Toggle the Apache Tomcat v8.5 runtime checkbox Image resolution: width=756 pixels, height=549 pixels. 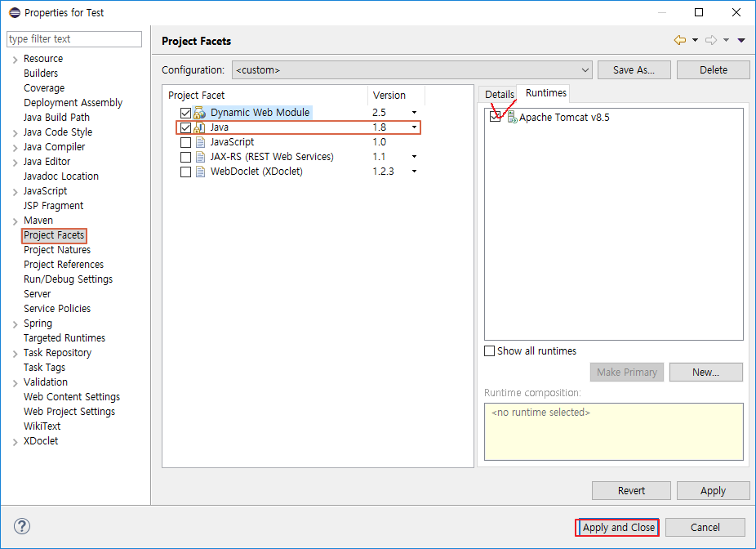[496, 117]
